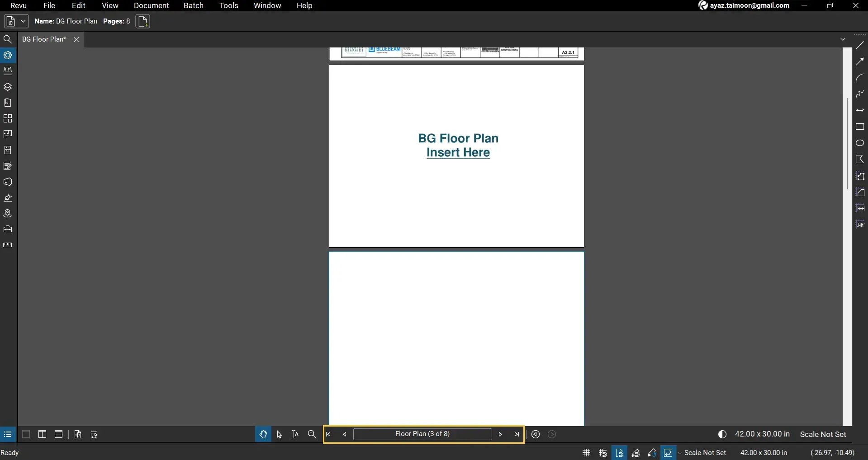Viewport: 868px width, 460px height.
Task: Activate the Line tool on right toolbar
Action: pos(860,45)
